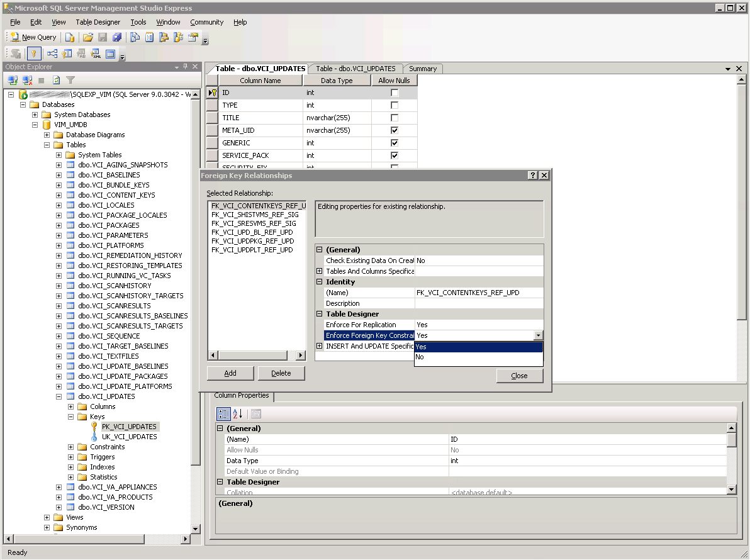Expand INSERT And UPDATE Specification
Image resolution: width=750 pixels, height=560 pixels.
coord(320,346)
